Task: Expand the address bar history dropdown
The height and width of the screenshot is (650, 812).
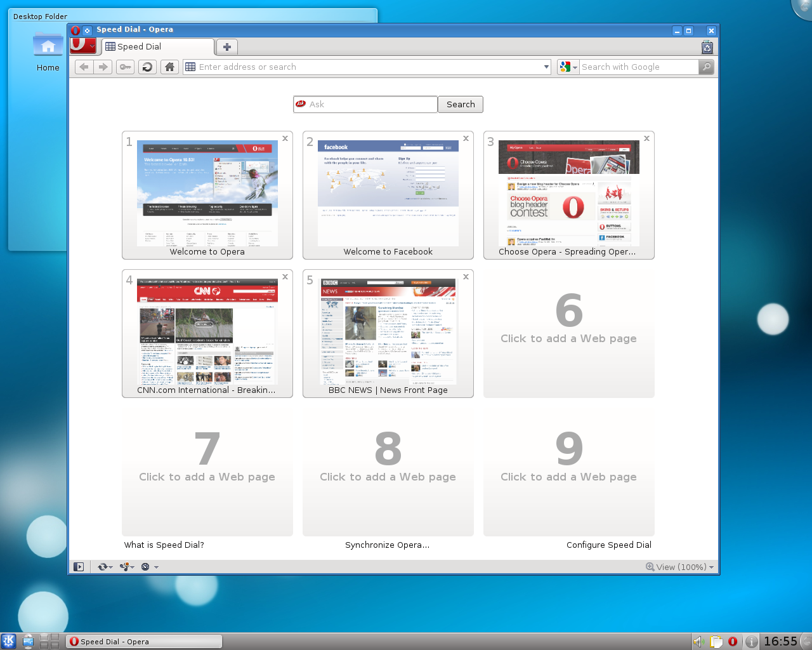Action: coord(546,67)
